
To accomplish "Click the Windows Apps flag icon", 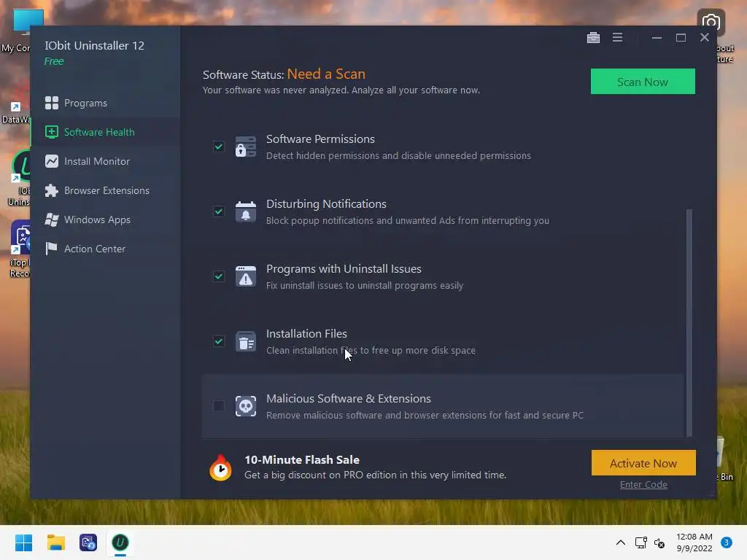I will (x=52, y=219).
